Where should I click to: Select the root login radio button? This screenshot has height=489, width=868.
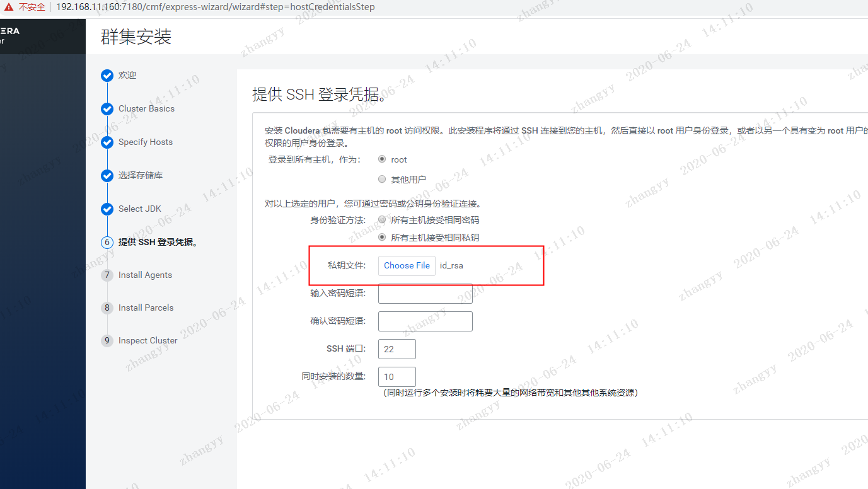pos(382,159)
